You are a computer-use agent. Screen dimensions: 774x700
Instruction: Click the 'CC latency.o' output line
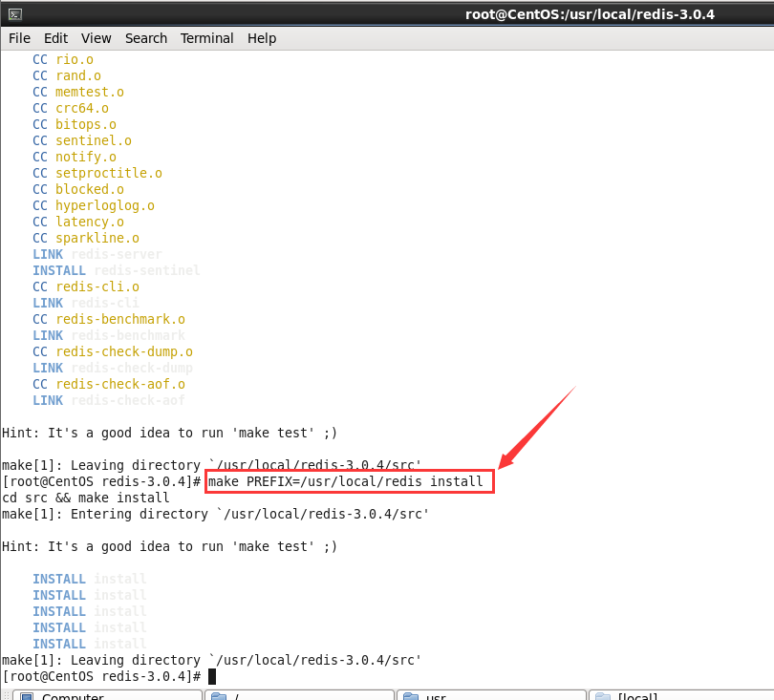78,222
